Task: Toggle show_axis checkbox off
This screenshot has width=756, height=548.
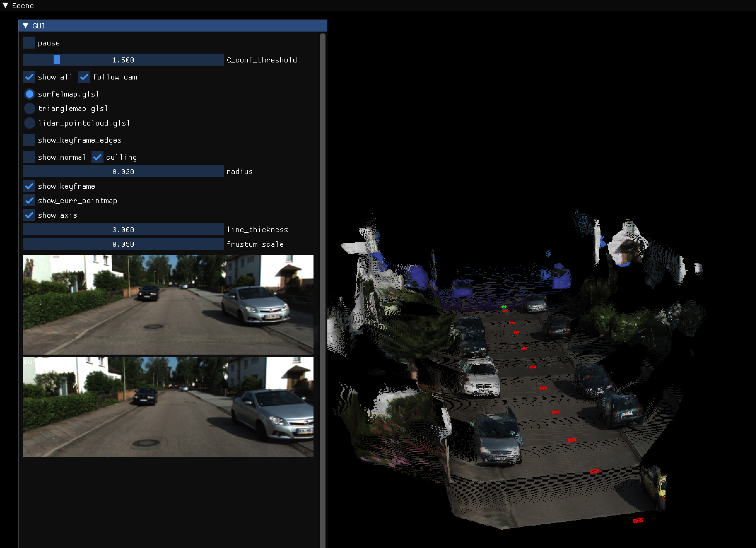Action: [x=29, y=215]
